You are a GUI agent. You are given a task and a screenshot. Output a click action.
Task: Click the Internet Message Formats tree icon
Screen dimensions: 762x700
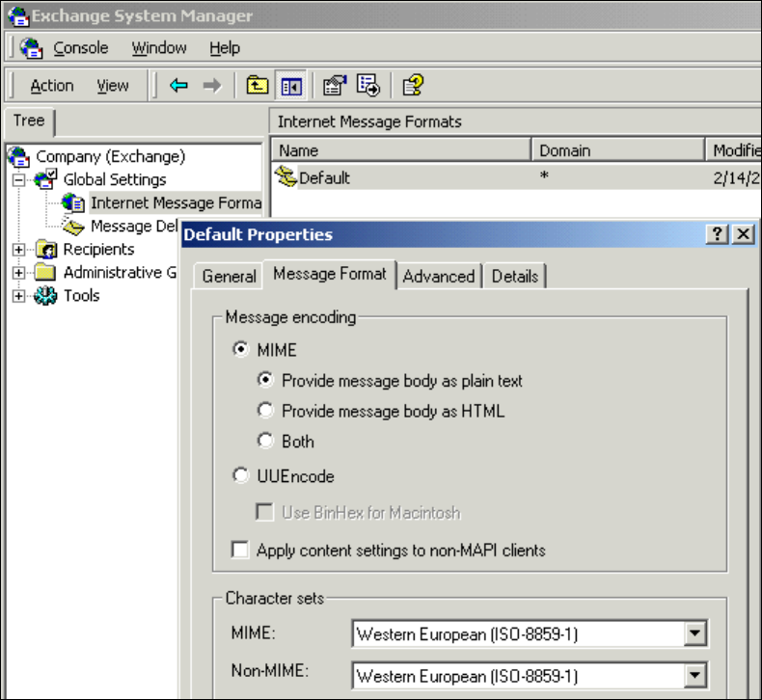click(73, 202)
